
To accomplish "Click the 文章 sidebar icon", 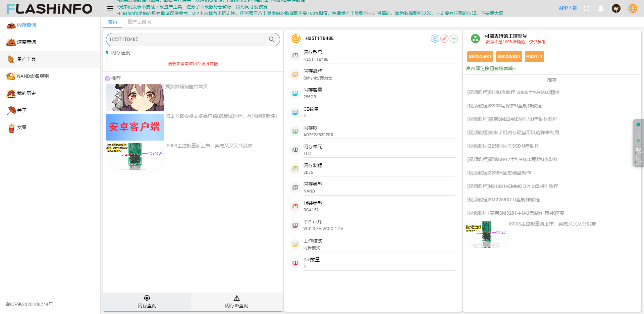I will [11, 128].
